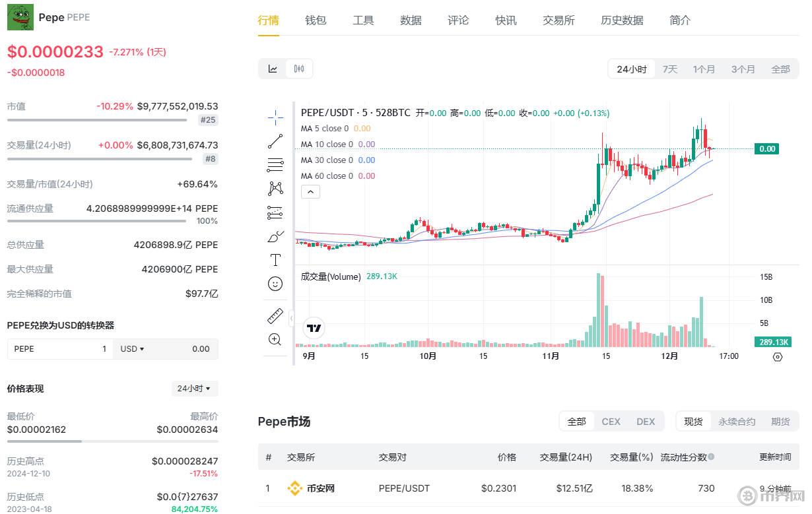Viewport: 812px width, 514px height.
Task: Open the 快讯 tab
Action: tap(506, 20)
